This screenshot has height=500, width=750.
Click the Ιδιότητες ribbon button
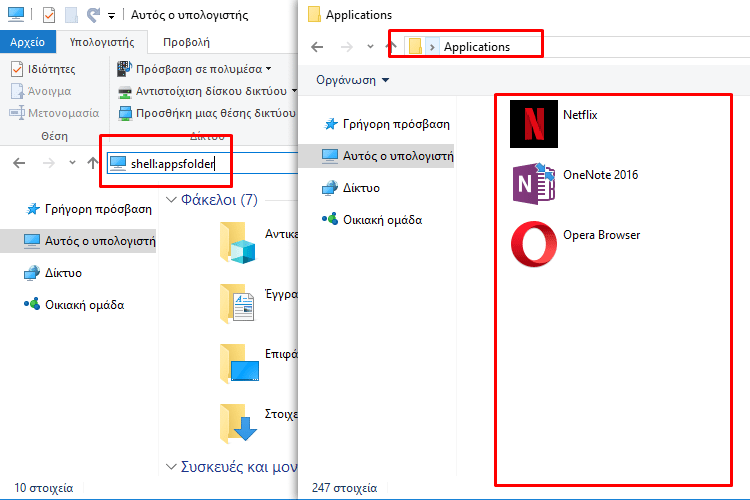point(43,69)
